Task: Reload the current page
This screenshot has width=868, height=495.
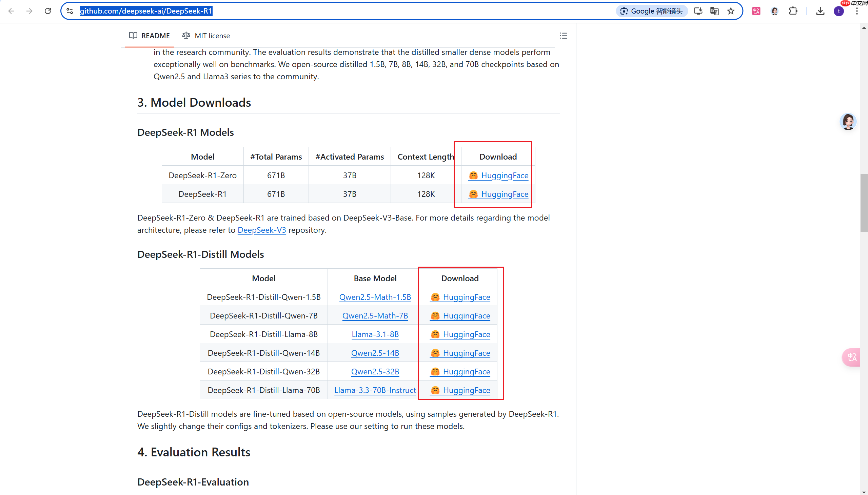Action: pos(47,11)
